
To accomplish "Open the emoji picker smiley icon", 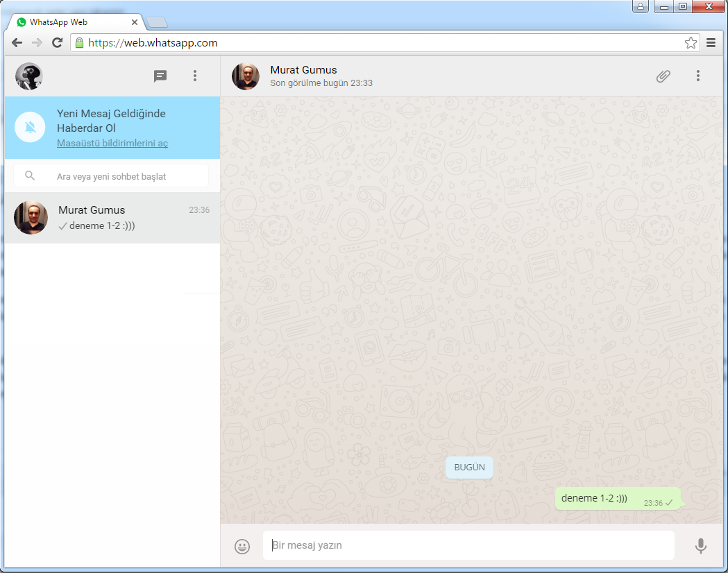I will (242, 546).
